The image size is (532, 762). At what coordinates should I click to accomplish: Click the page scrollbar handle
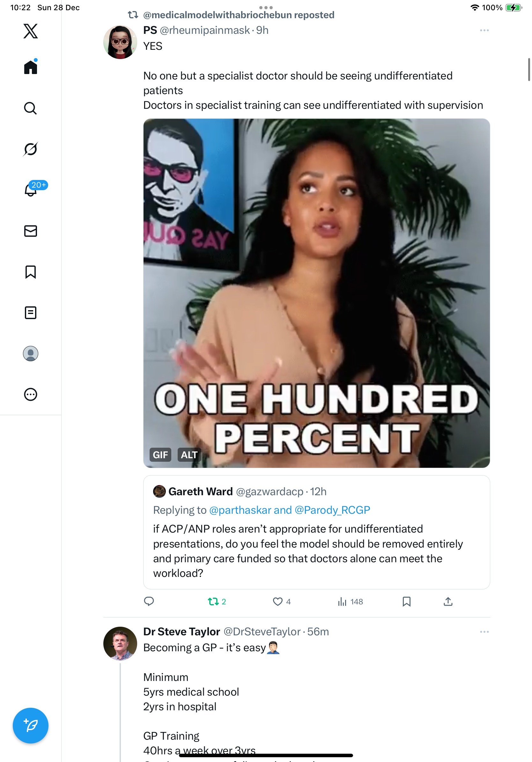point(529,69)
